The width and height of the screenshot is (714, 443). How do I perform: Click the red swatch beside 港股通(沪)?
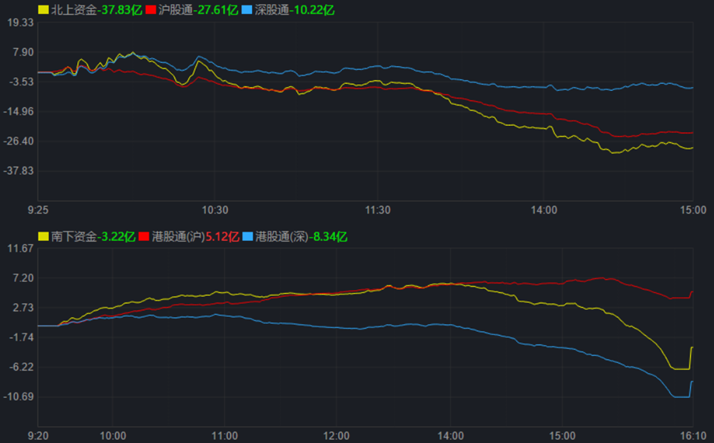tap(143, 237)
